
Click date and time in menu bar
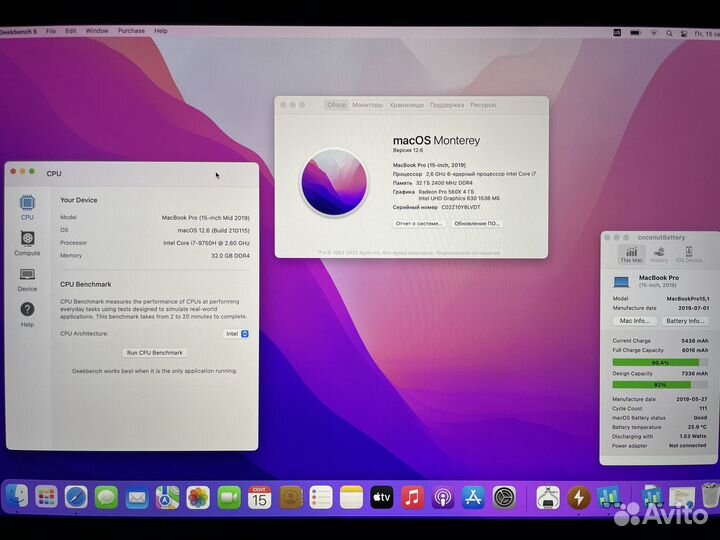[x=707, y=34]
